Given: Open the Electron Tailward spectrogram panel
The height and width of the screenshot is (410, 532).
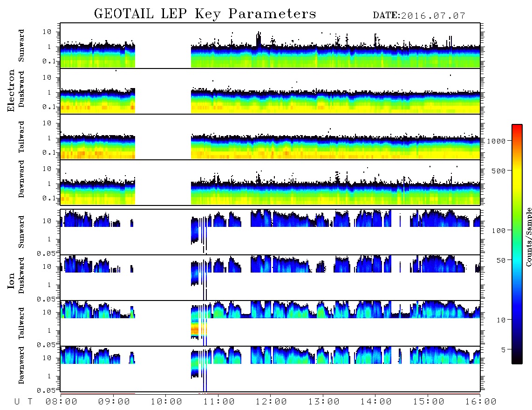Looking at the screenshot, I should [x=270, y=137].
